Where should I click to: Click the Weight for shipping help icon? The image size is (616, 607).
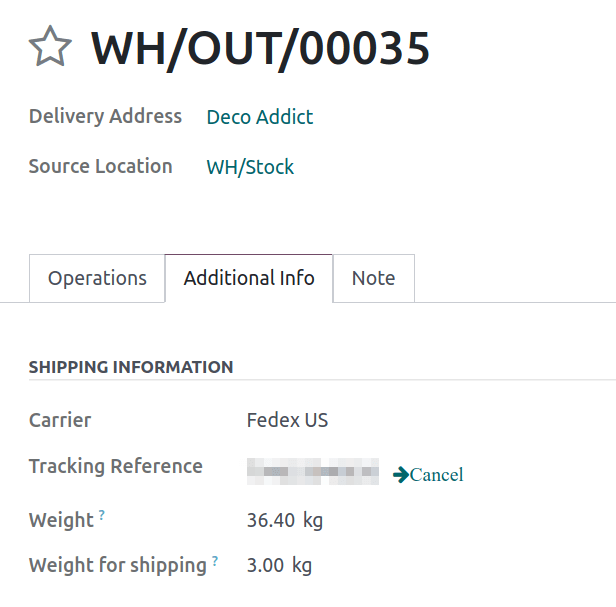click(215, 561)
